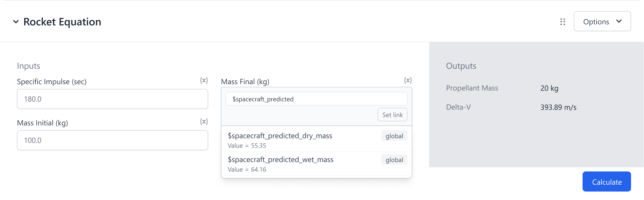
Task: Click the Propellant Mass output value
Action: 549,88
